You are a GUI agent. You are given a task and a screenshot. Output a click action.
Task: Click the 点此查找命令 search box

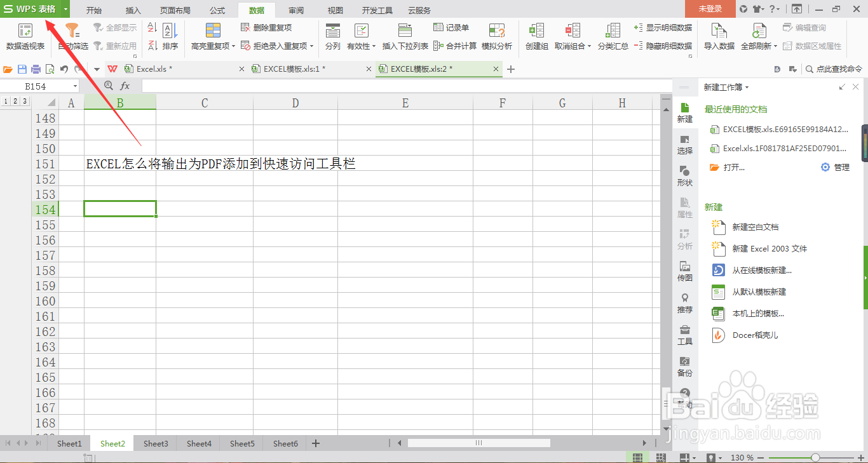[834, 69]
